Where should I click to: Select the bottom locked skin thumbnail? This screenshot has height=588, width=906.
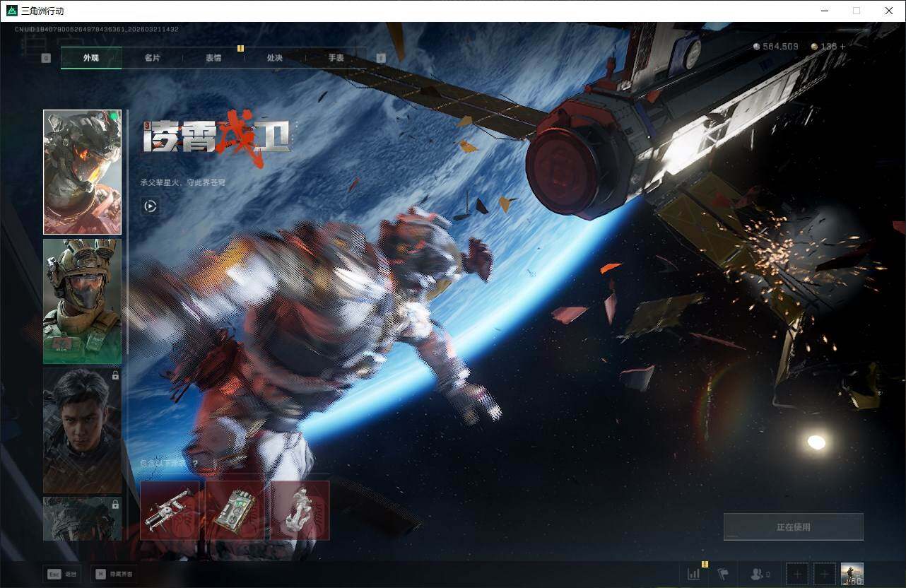(82, 519)
